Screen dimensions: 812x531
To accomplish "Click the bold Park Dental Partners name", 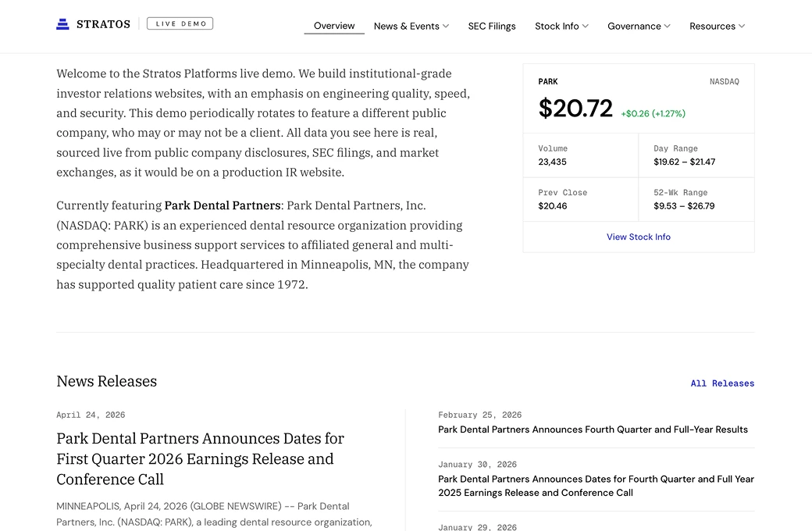I will coord(223,205).
